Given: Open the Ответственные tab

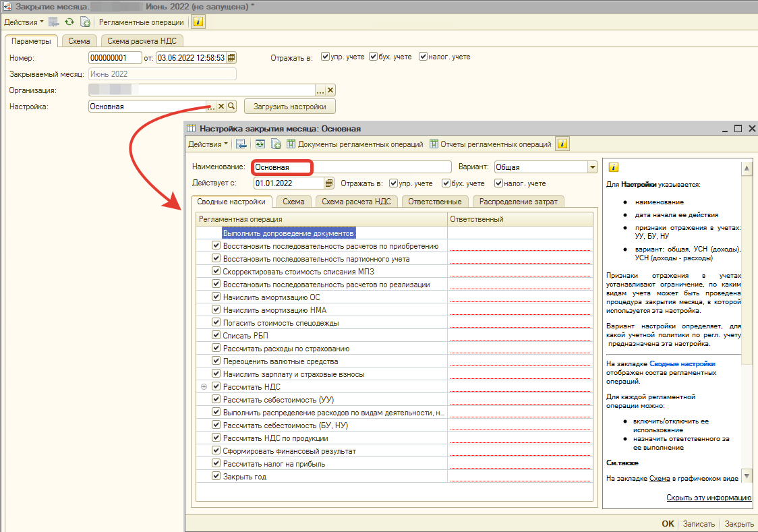Looking at the screenshot, I should coord(436,202).
